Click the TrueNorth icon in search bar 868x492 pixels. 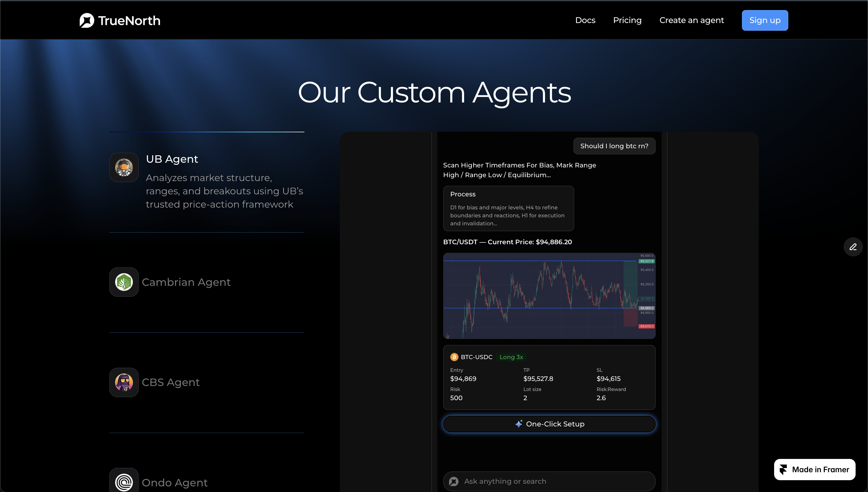point(453,481)
